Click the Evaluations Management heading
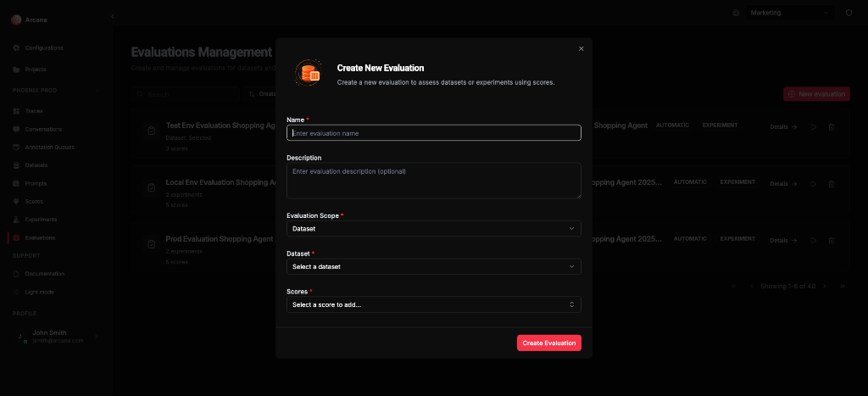Viewport: 868px width, 396px height. coord(202,53)
